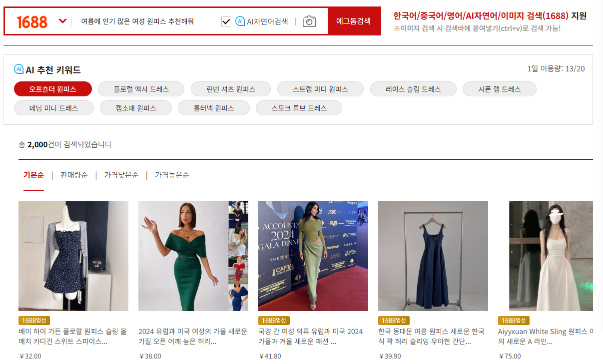Open the gala dinner green outfit image
The width and height of the screenshot is (603, 364).
tap(313, 256)
